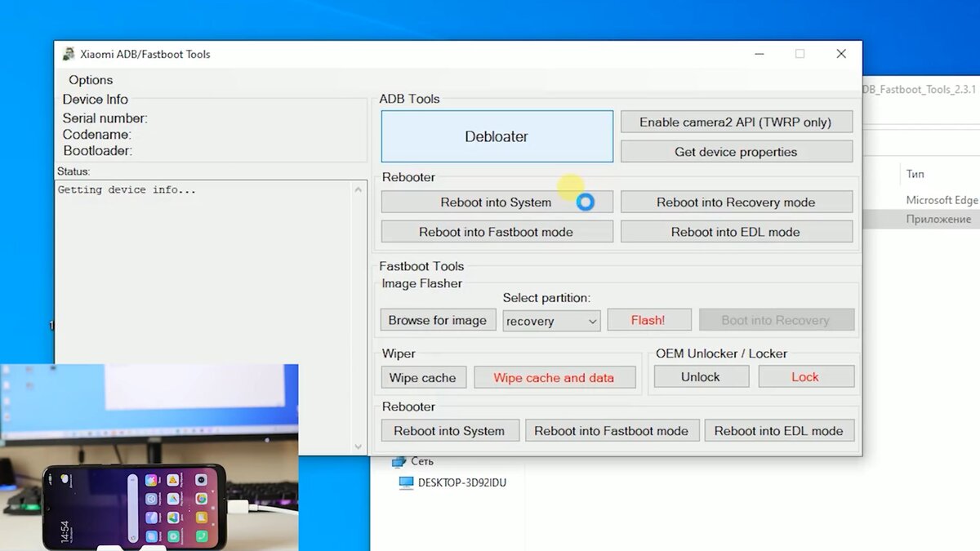The width and height of the screenshot is (980, 551).
Task: Click ADB Reboot into Recovery mode
Action: pyautogui.click(x=736, y=202)
